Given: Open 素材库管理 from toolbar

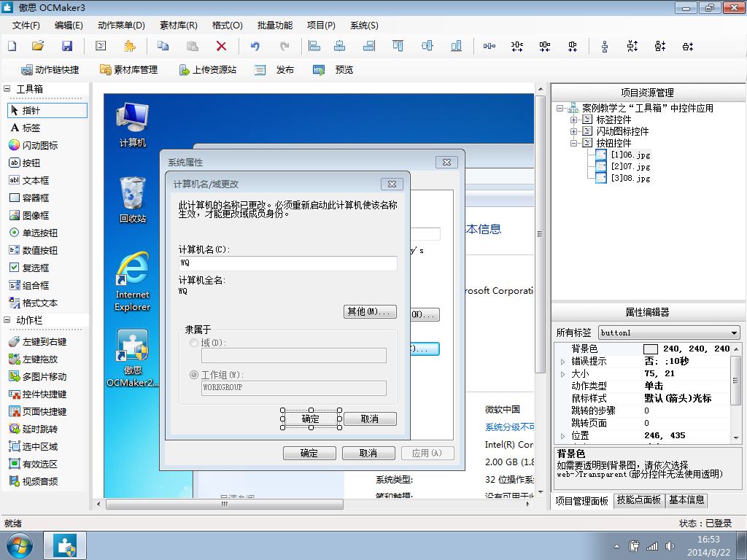Looking at the screenshot, I should point(128,70).
